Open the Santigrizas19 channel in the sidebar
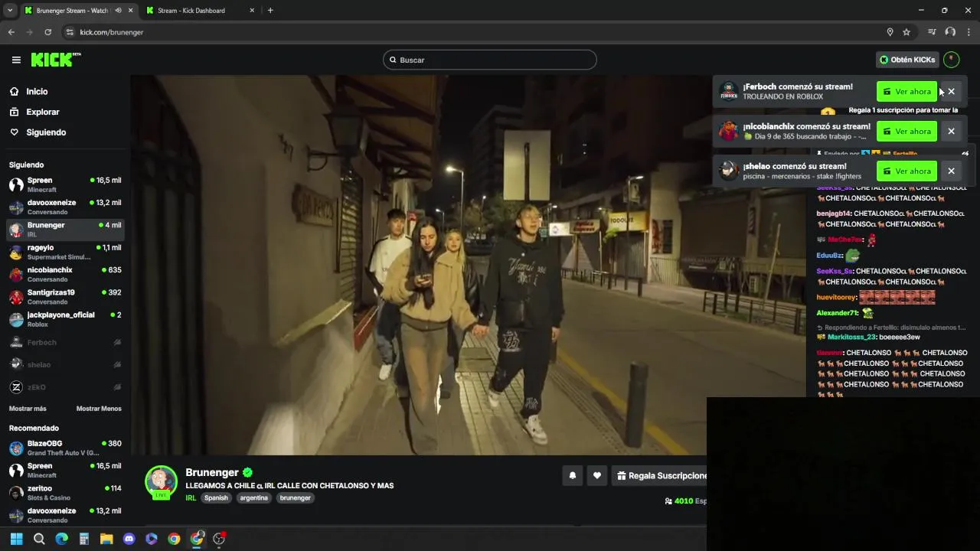This screenshot has width=980, height=551. click(65, 296)
